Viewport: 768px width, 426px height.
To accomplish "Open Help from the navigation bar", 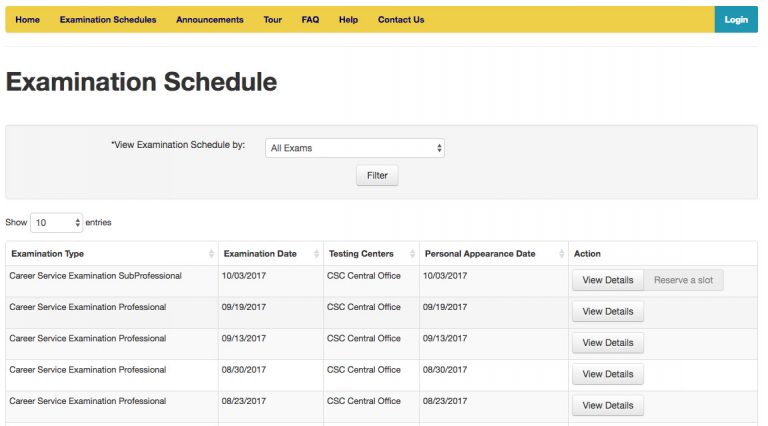I will (x=348, y=20).
